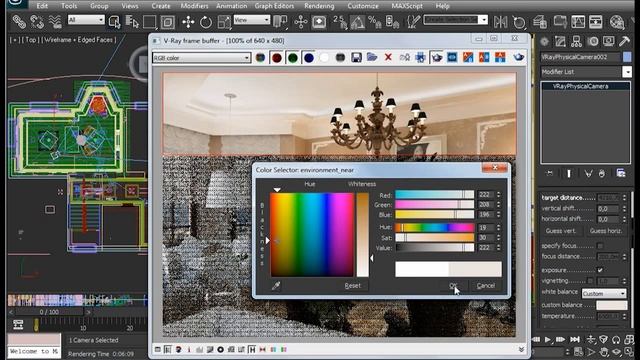Open the MAXScript menu
Image resolution: width=640 pixels, height=360 pixels.
pos(406,6)
